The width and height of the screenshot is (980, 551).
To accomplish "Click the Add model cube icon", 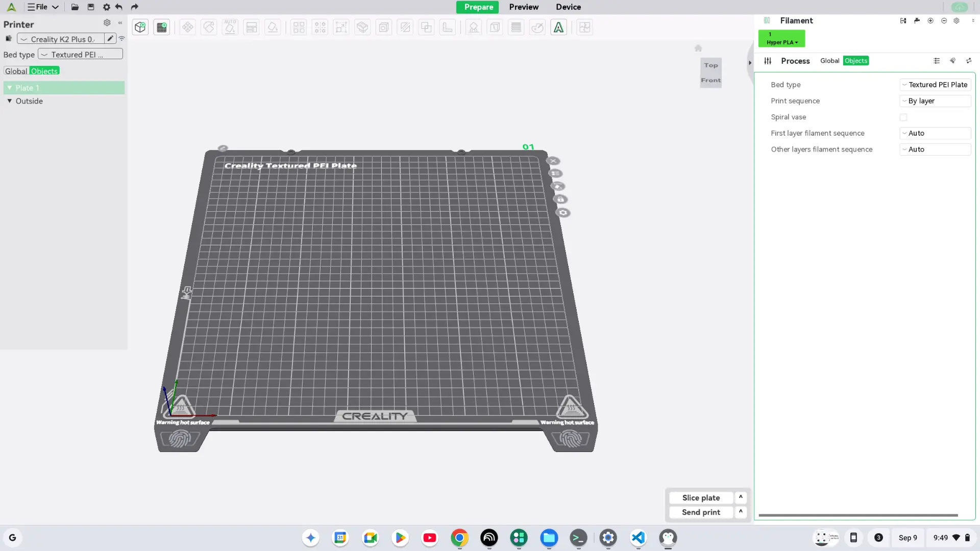I will 140,27.
